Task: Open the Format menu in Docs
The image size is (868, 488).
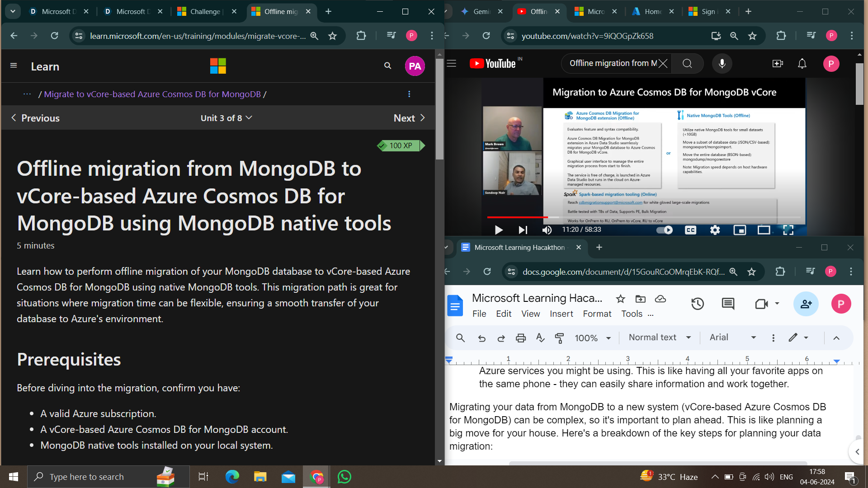Action: 597,314
